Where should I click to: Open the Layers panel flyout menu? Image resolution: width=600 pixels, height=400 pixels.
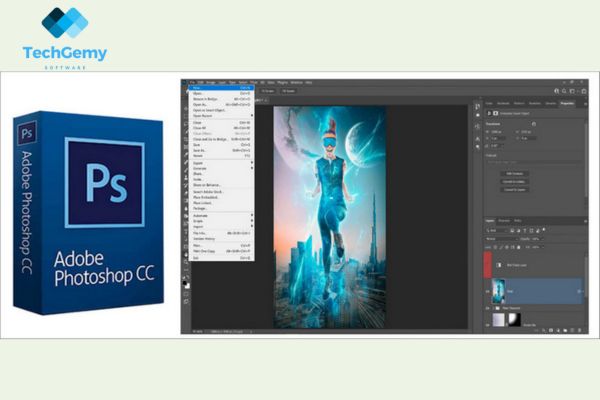(585, 221)
